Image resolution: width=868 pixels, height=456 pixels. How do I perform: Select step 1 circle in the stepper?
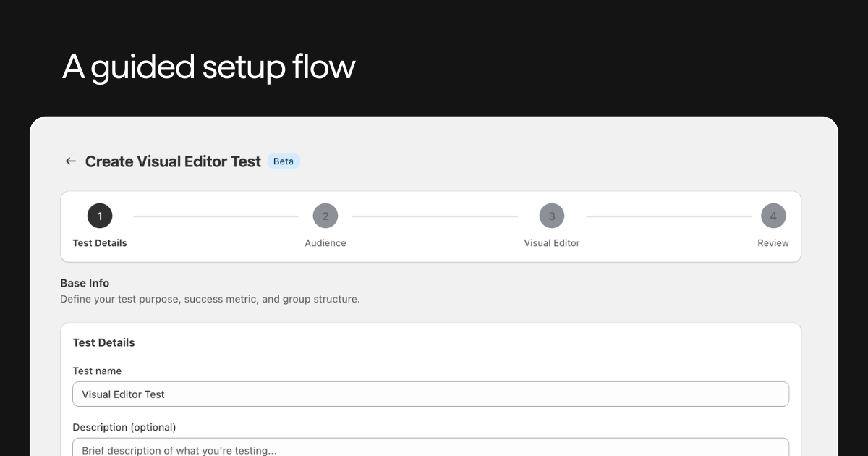(x=100, y=216)
